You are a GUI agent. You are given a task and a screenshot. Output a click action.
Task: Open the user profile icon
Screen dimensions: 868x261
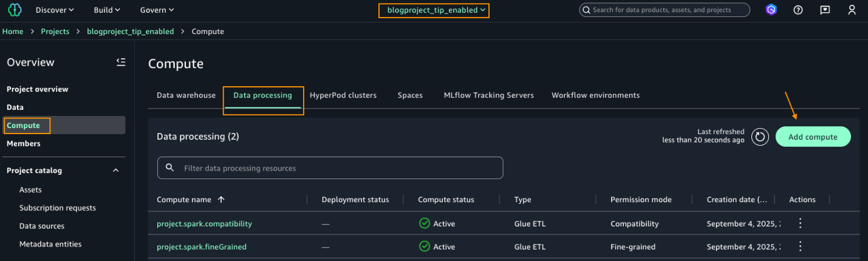coord(852,10)
